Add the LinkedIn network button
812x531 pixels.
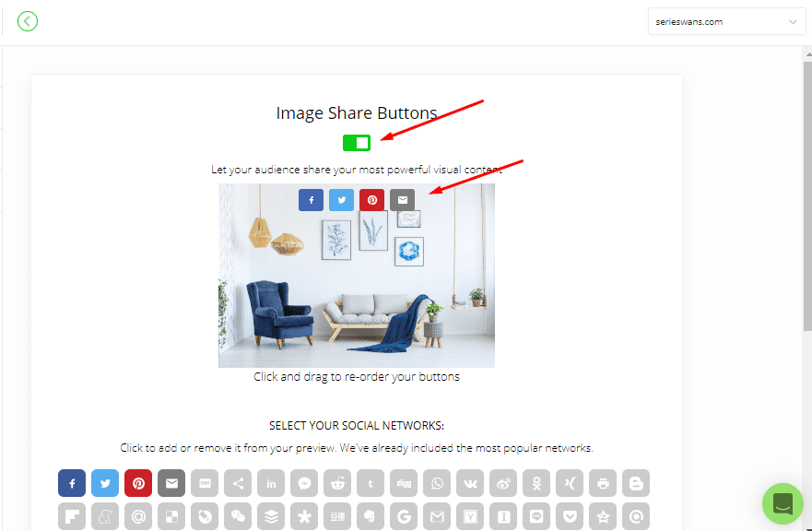[x=271, y=483]
